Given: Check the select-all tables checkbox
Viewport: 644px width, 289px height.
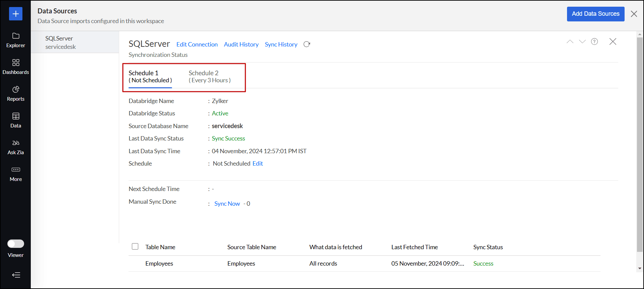Looking at the screenshot, I should [135, 247].
